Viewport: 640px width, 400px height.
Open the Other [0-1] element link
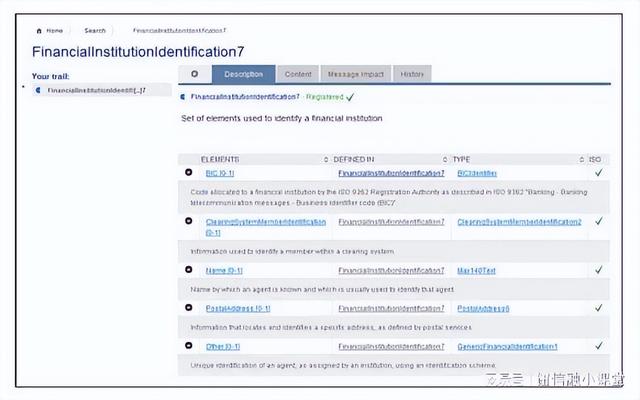[223, 347]
